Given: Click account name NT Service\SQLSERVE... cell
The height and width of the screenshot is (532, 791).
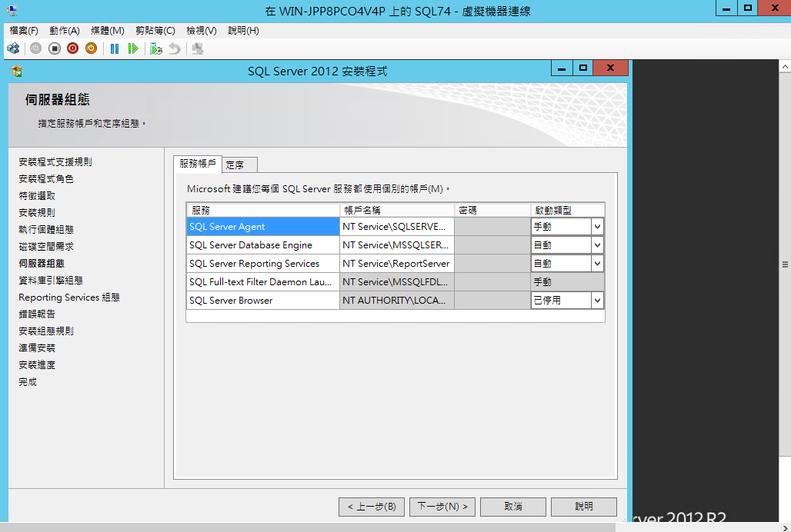Looking at the screenshot, I should pos(397,227).
